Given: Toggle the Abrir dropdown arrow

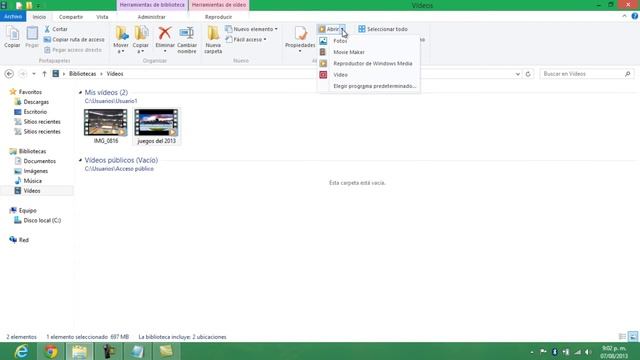Looking at the screenshot, I should click(342, 29).
